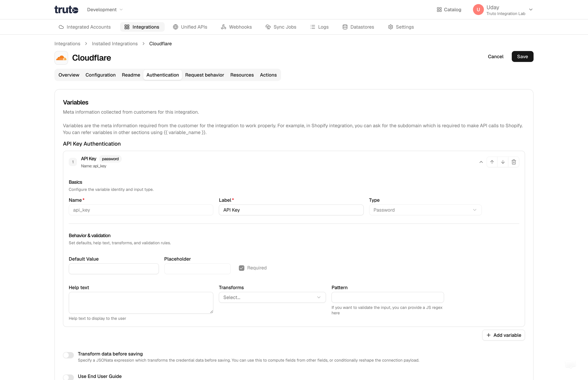The height and width of the screenshot is (380, 588).
Task: Click the Placeholder input field
Action: point(197,269)
